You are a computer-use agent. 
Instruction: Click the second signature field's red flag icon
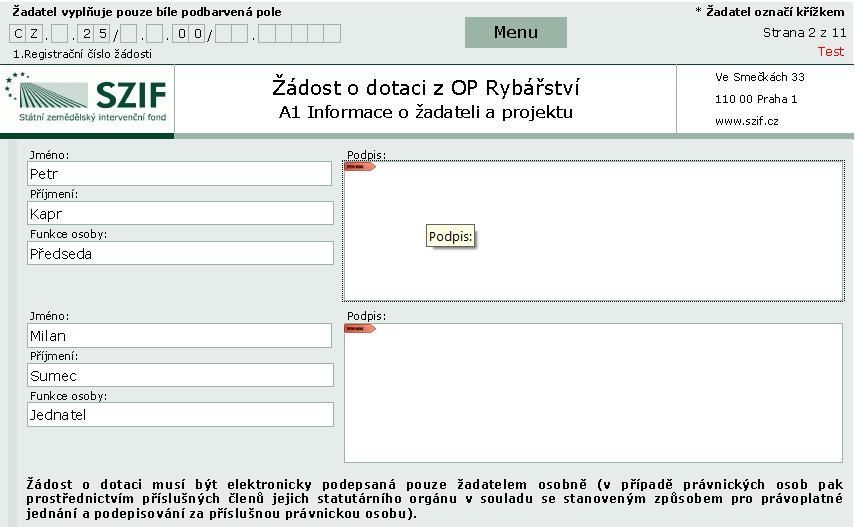click(x=359, y=328)
